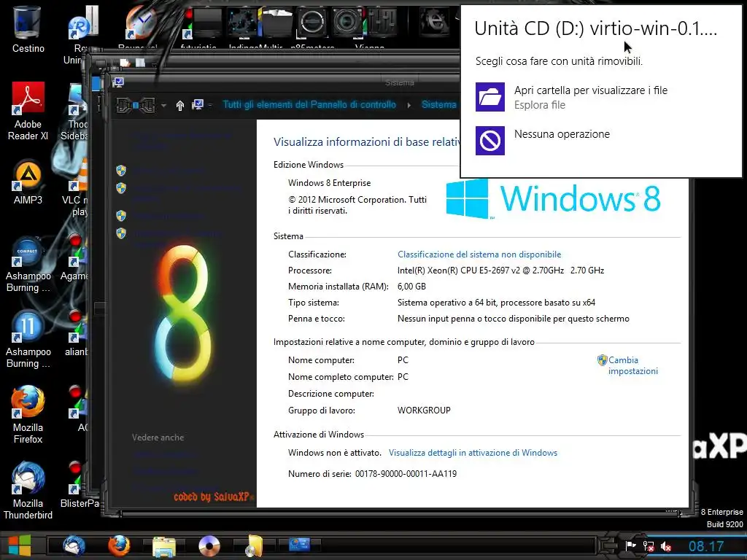Screen dimensions: 747x560
Task: Go to Tutti gli elementi del Pannello di controllo
Action: click(x=309, y=104)
